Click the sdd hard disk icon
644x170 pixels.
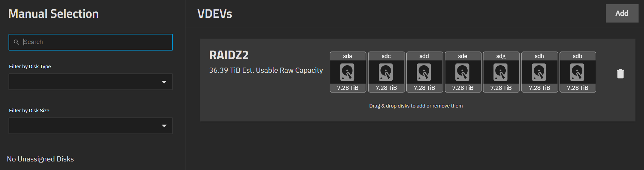pos(424,72)
